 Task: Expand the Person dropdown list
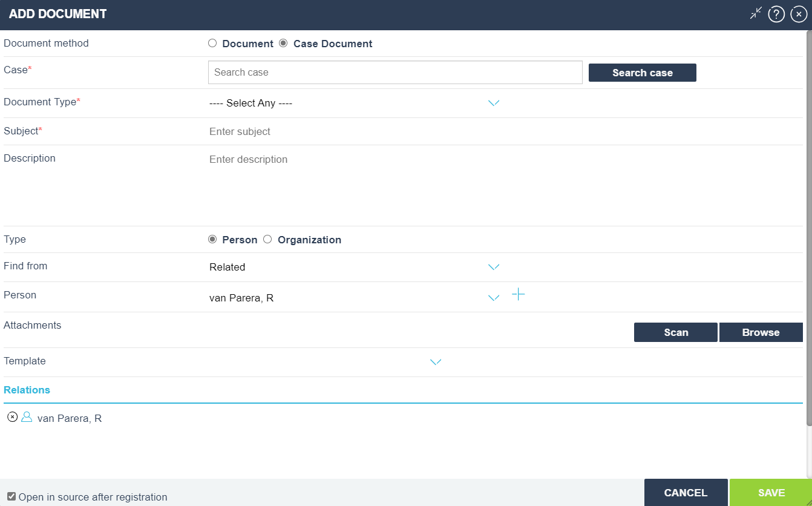pos(494,298)
